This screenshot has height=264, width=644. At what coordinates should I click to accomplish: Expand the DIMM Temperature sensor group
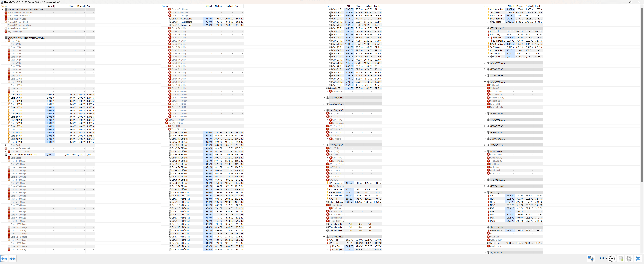pos(485,139)
